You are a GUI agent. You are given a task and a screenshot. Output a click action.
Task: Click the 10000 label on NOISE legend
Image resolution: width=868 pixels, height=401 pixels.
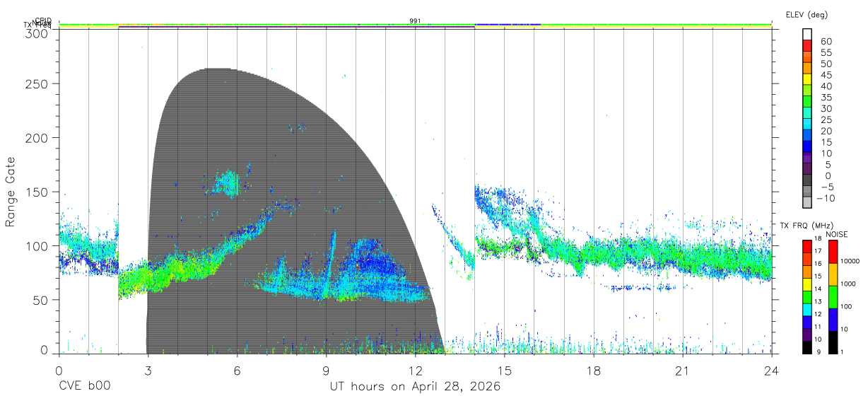click(849, 261)
